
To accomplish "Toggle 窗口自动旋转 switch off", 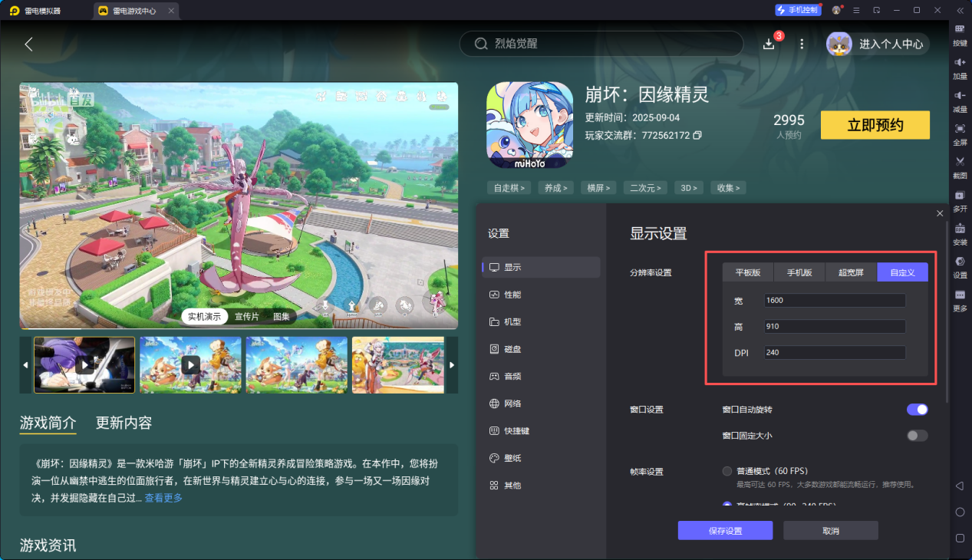I will [918, 410].
